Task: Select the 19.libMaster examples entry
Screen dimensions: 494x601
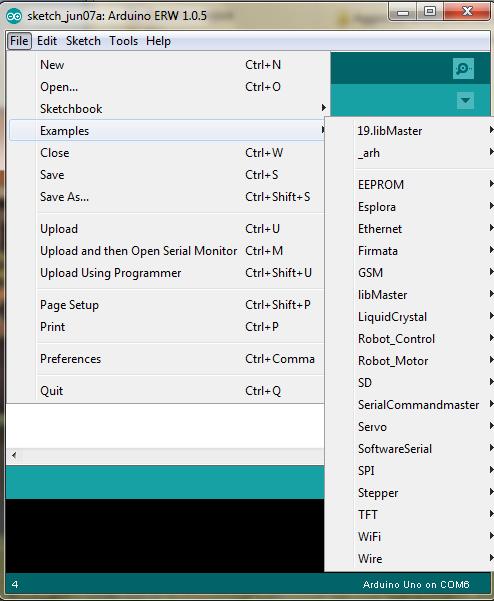Action: (425, 131)
